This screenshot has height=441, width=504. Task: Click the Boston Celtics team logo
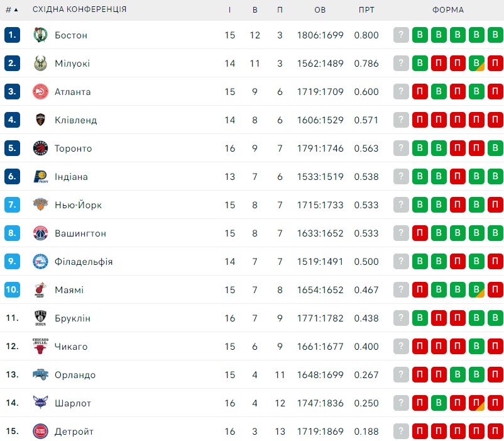coord(40,35)
